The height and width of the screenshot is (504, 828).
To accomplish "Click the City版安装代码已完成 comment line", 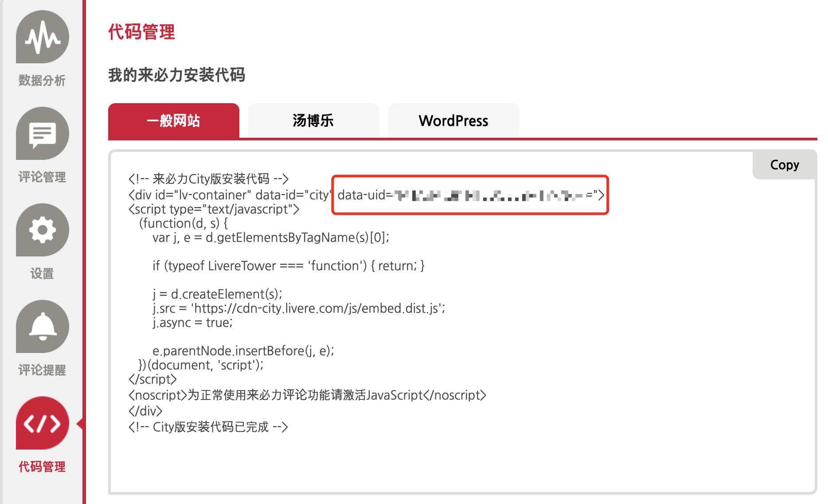I will tap(208, 427).
